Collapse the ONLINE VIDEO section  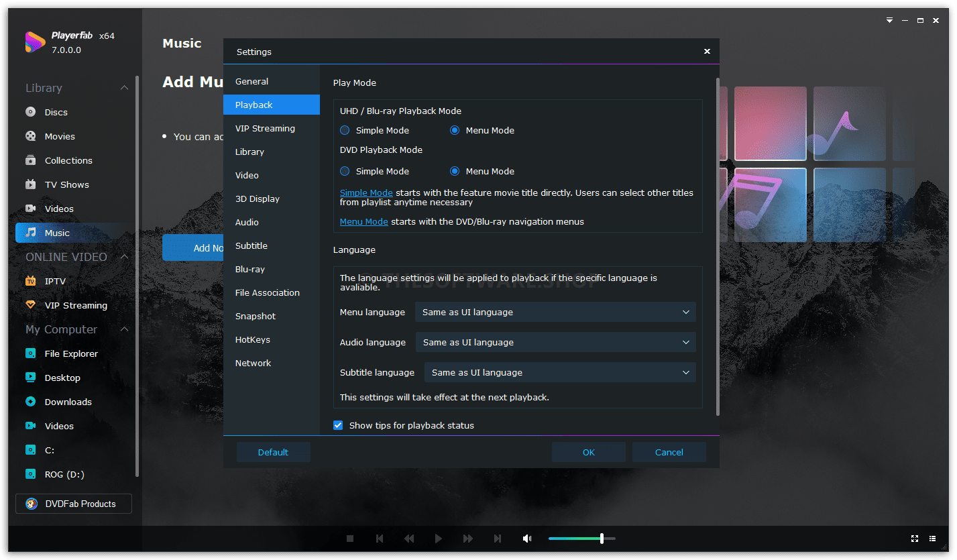pyautogui.click(x=124, y=257)
